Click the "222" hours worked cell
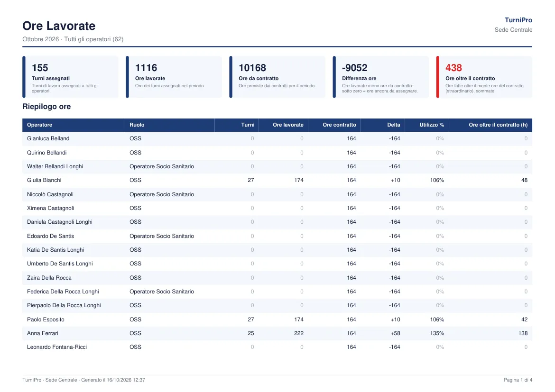 (299, 333)
